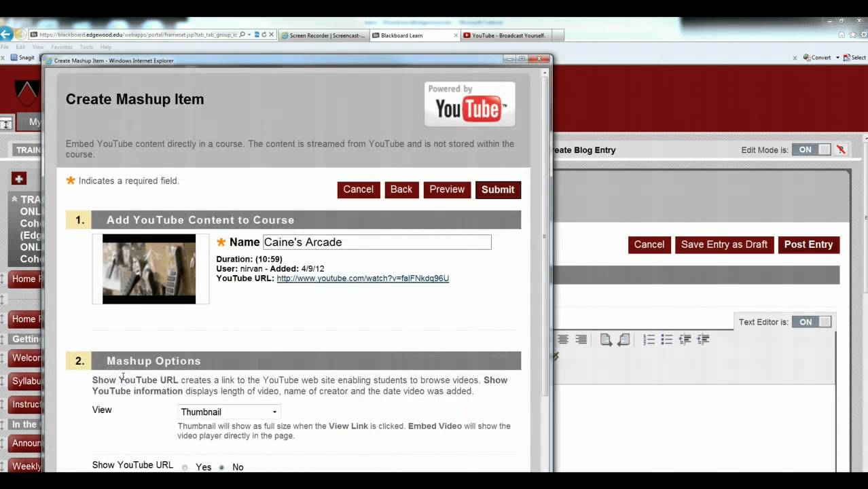Click Cancel in the Create Mashup Item dialog
The height and width of the screenshot is (489, 868).
(x=358, y=189)
